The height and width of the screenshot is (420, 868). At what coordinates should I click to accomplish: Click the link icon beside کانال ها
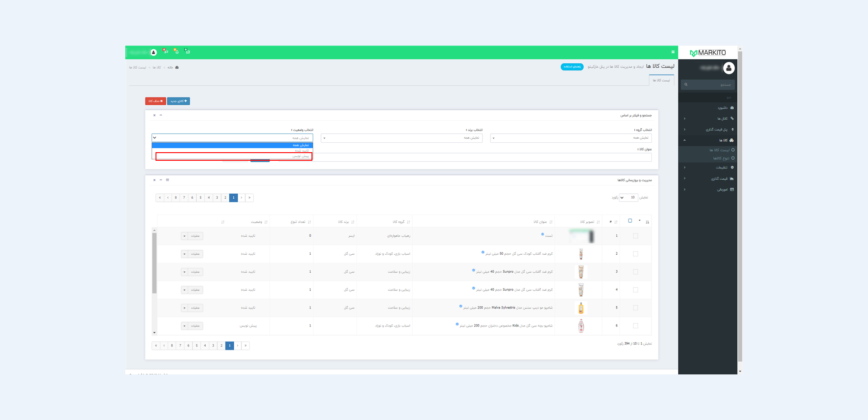coord(732,119)
